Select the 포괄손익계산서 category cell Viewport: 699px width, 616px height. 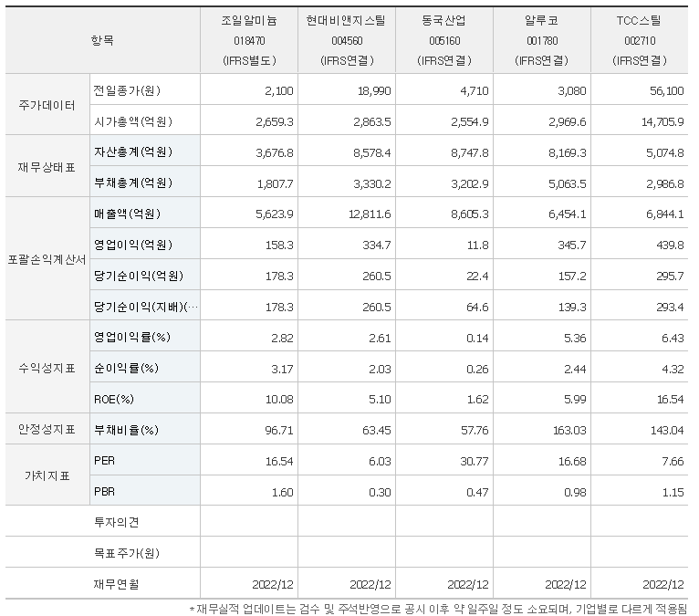[47, 259]
